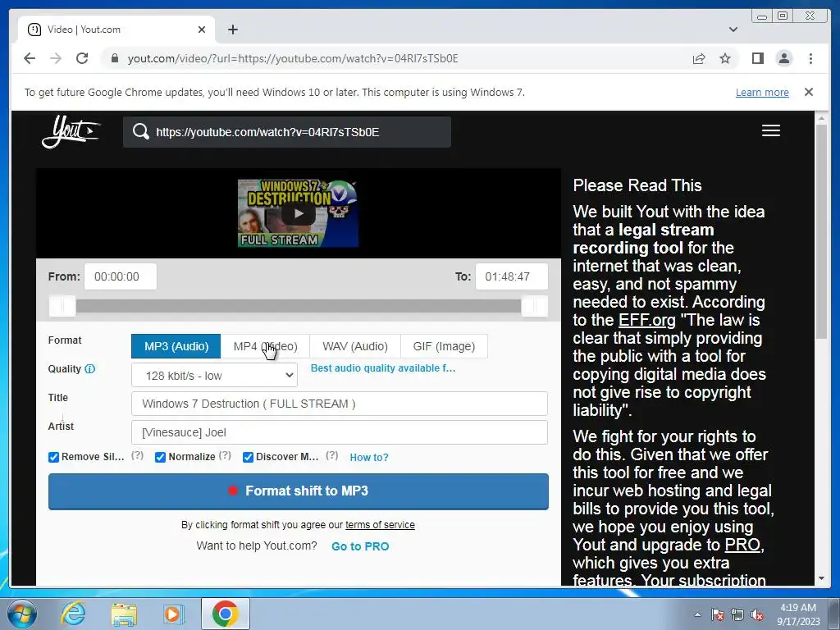Open the tab search chevron
Screen dimensions: 840x630
[733, 30]
